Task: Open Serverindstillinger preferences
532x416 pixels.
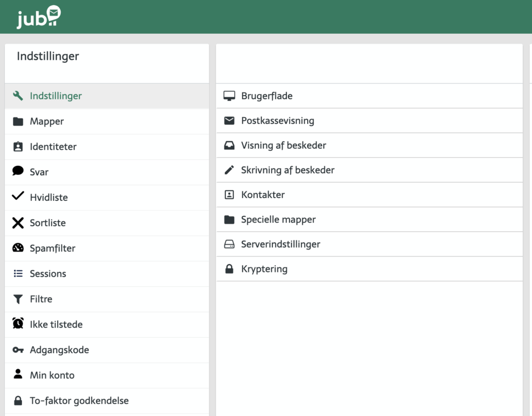Action: (x=281, y=244)
